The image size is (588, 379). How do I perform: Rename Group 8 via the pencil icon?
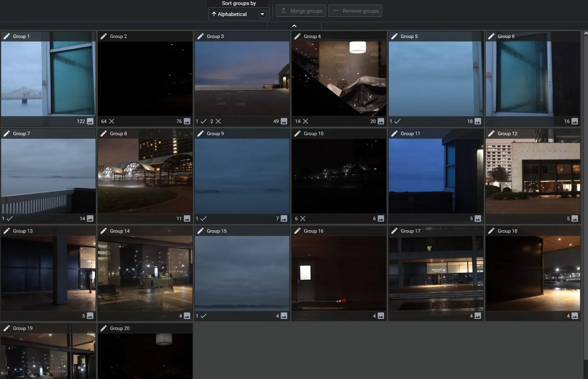[103, 133]
